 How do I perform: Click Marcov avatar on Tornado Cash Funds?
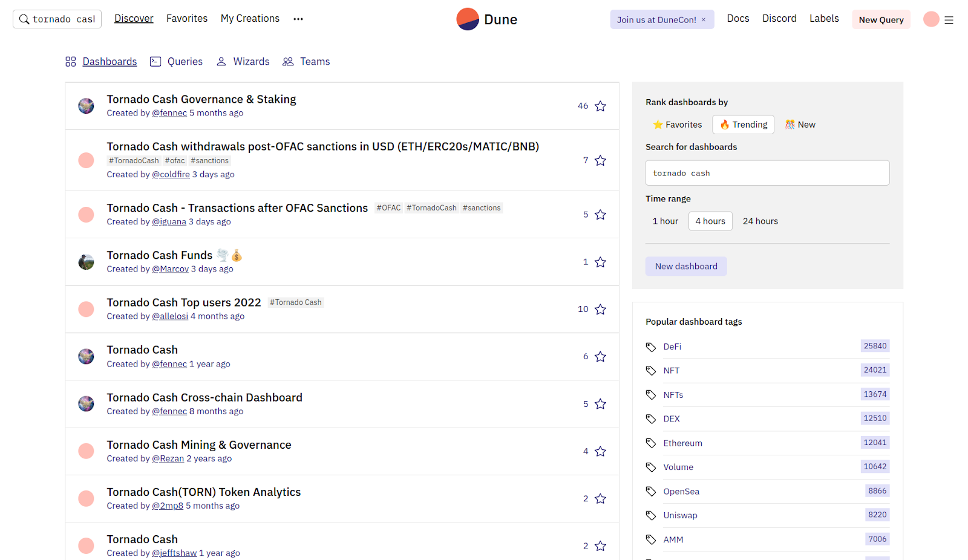86,262
